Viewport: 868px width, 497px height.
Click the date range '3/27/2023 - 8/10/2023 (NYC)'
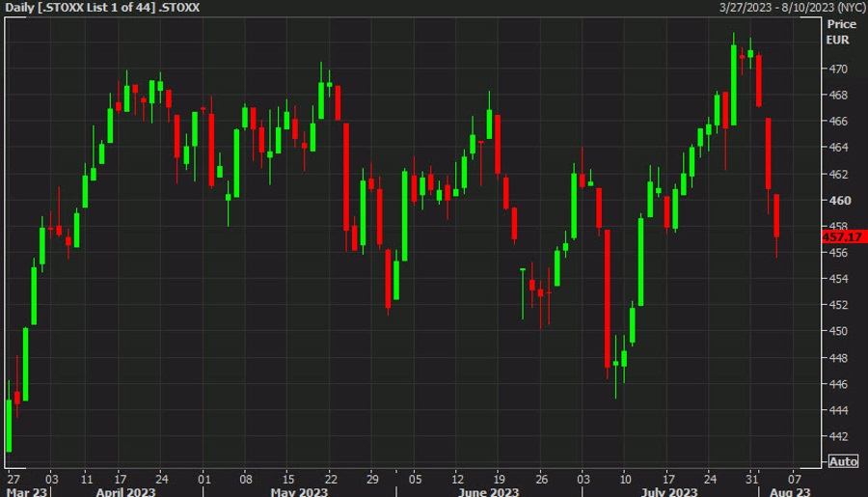tap(793, 8)
